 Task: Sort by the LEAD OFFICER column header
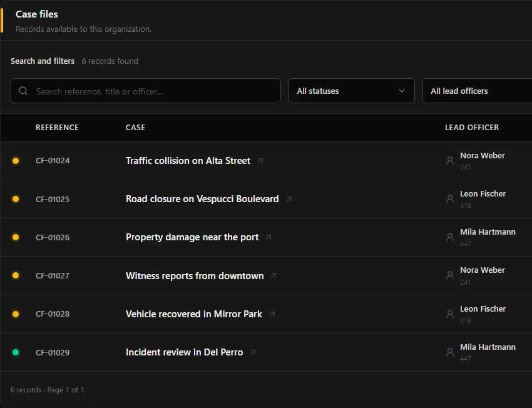click(472, 128)
